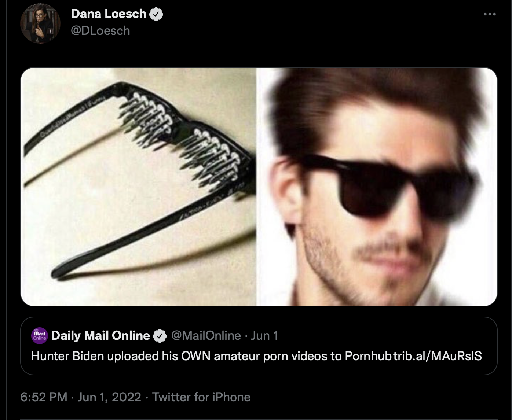View the spiked glasses image on left
512x420 pixels.
coord(138,187)
